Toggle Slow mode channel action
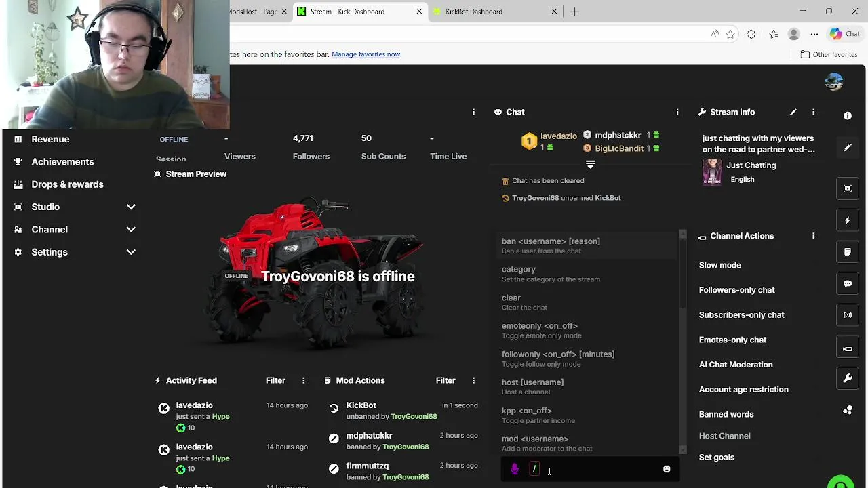Viewport: 868px width, 488px height. point(720,265)
